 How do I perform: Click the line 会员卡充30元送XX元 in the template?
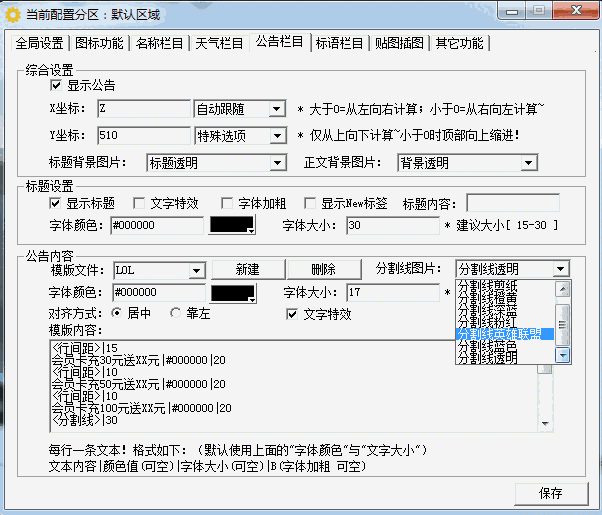tap(138, 360)
